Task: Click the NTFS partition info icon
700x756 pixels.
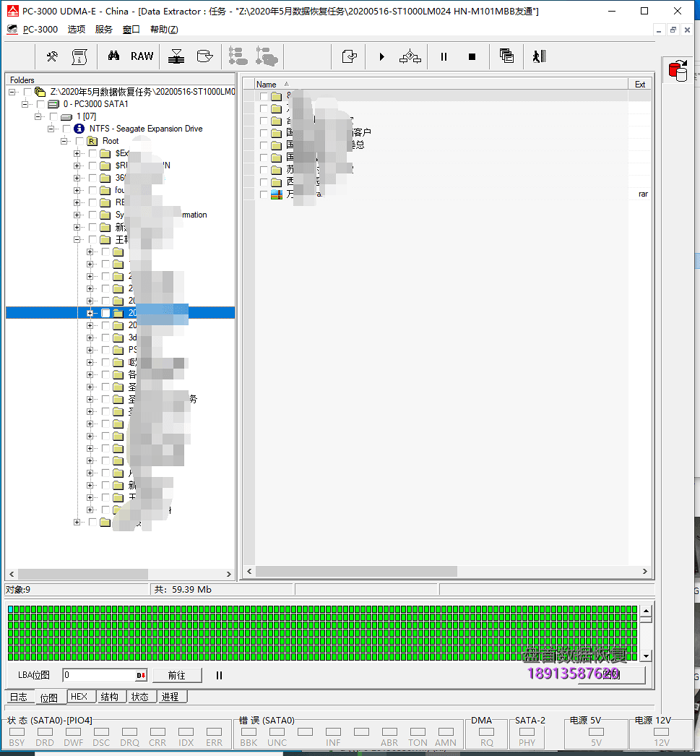Action: pyautogui.click(x=79, y=129)
